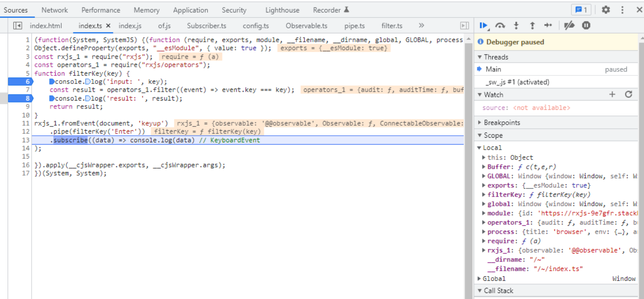Click the code editor vertical scrollbar
Image resolution: width=644 pixels, height=299 pixels.
coord(468,167)
